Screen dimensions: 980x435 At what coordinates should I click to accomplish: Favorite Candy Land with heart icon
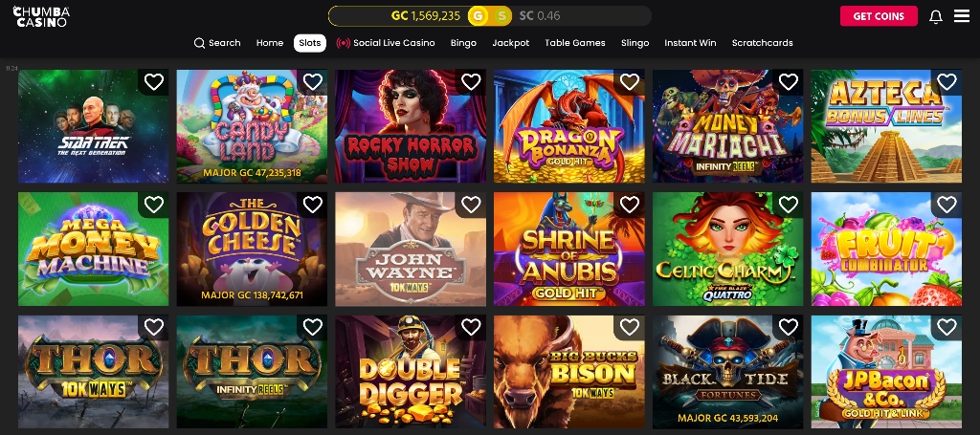[313, 82]
